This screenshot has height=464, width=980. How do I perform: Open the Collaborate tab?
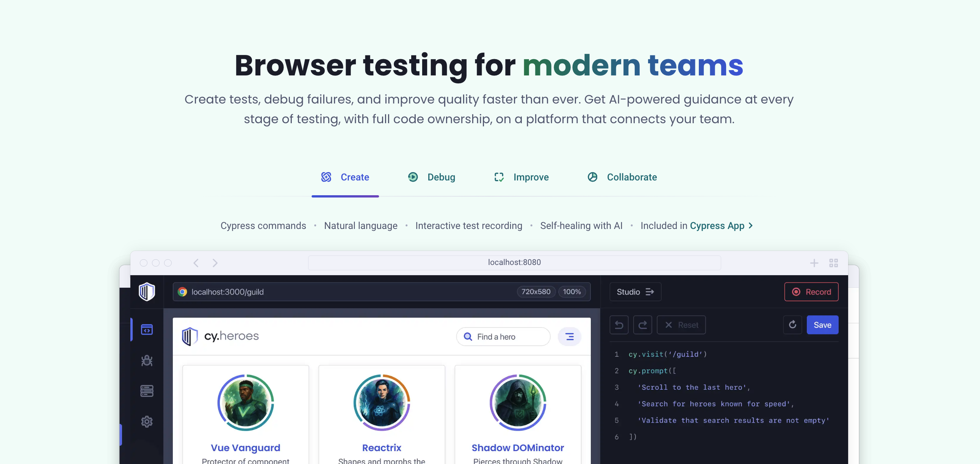[622, 177]
